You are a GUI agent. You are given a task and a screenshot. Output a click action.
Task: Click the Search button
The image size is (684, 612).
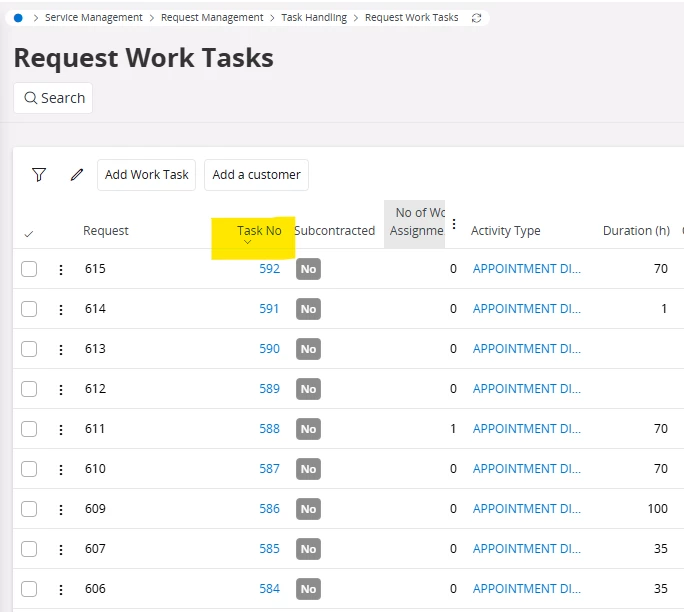pos(54,98)
